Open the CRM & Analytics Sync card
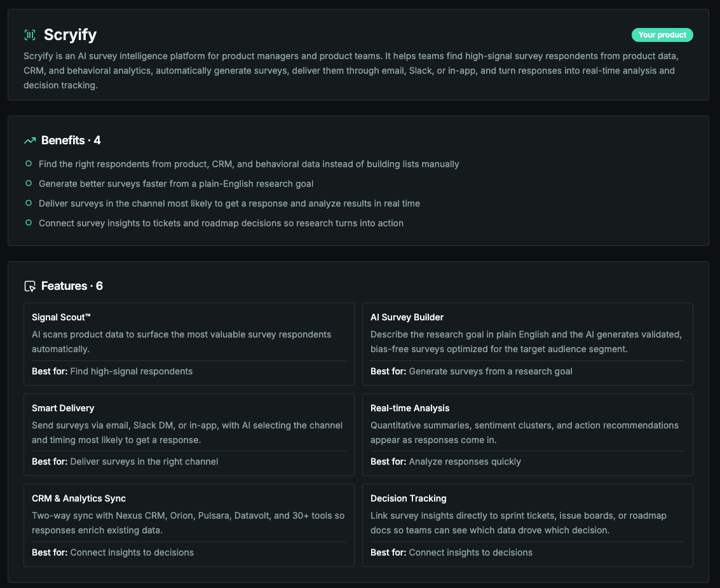The image size is (720, 588). click(189, 525)
